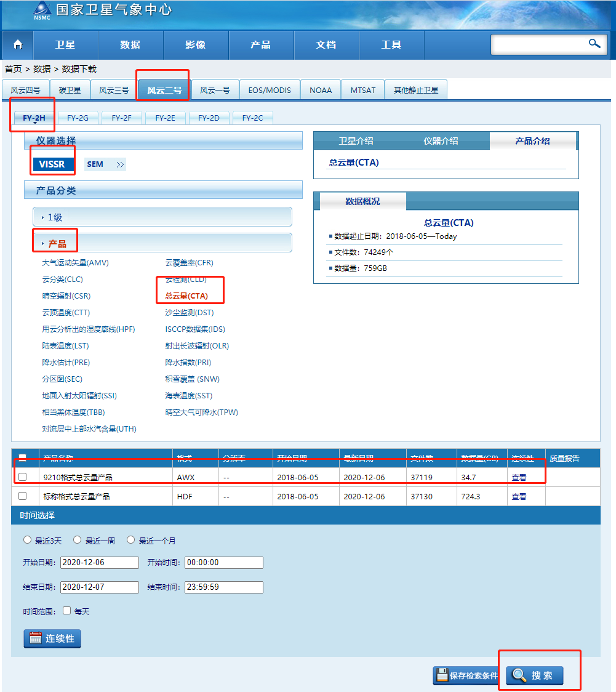Select the FY-2C satellite tab
Screen dimensions: 616x692
click(x=253, y=118)
